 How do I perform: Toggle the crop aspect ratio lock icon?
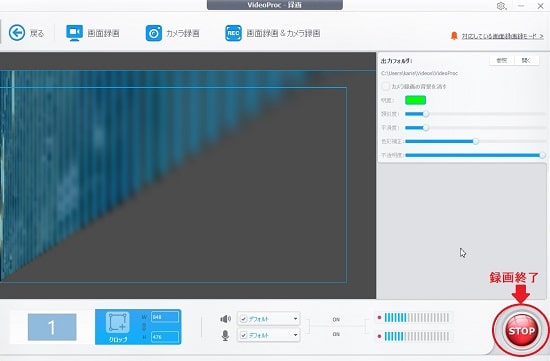click(x=144, y=327)
